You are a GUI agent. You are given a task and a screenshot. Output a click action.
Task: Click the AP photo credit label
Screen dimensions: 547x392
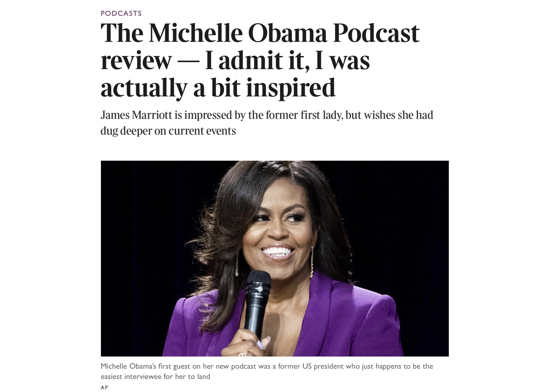point(104,387)
